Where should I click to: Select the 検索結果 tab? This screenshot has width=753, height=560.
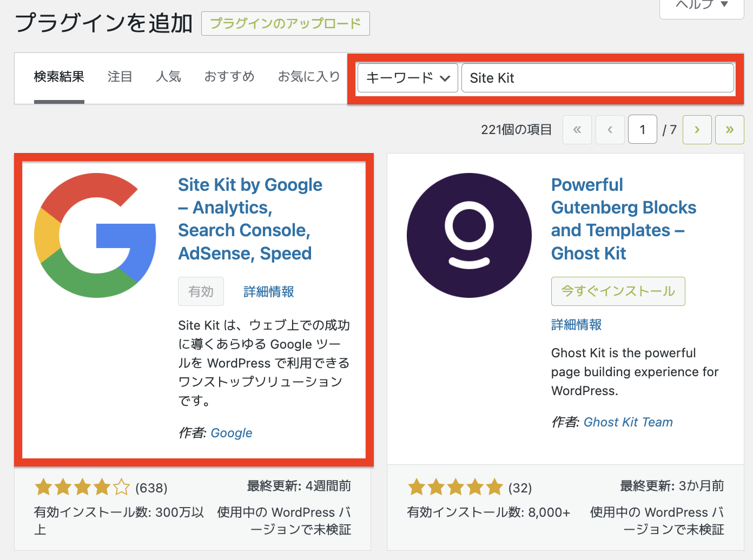tap(59, 77)
